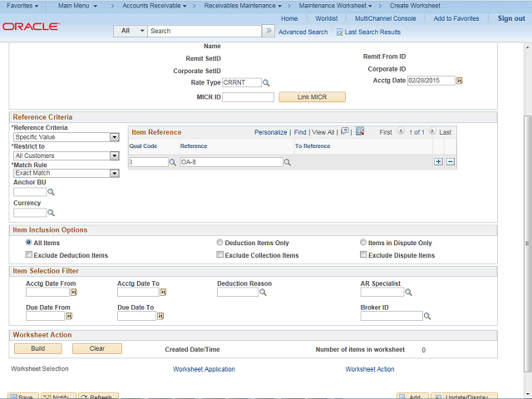Click the vertical page scrollbar

coord(527,244)
